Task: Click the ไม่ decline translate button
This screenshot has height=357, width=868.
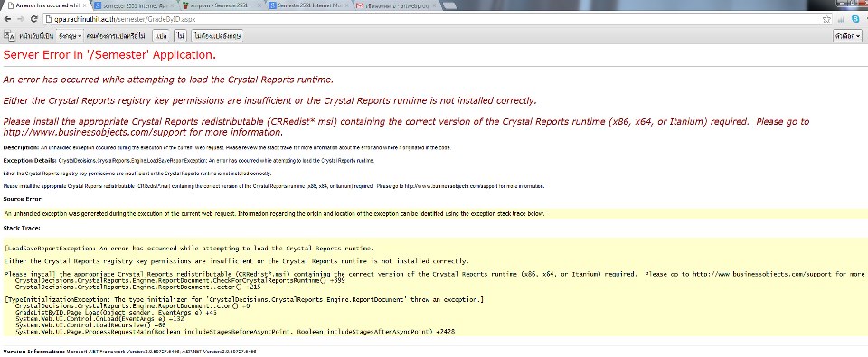Action: [x=180, y=36]
